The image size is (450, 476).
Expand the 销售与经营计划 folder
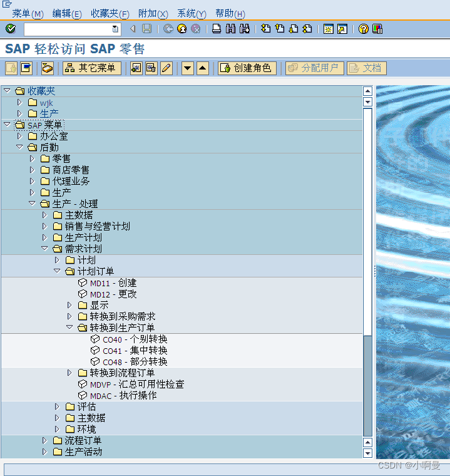(x=44, y=226)
